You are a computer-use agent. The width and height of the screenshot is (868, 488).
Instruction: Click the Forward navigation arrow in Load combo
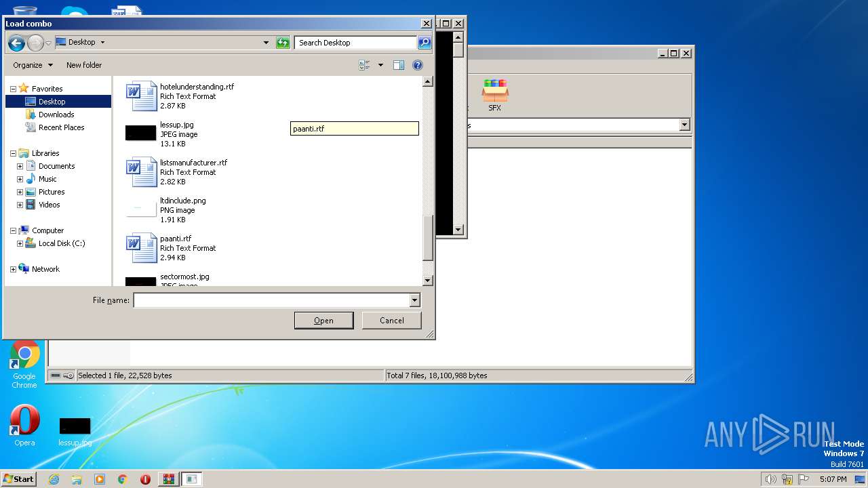click(35, 43)
